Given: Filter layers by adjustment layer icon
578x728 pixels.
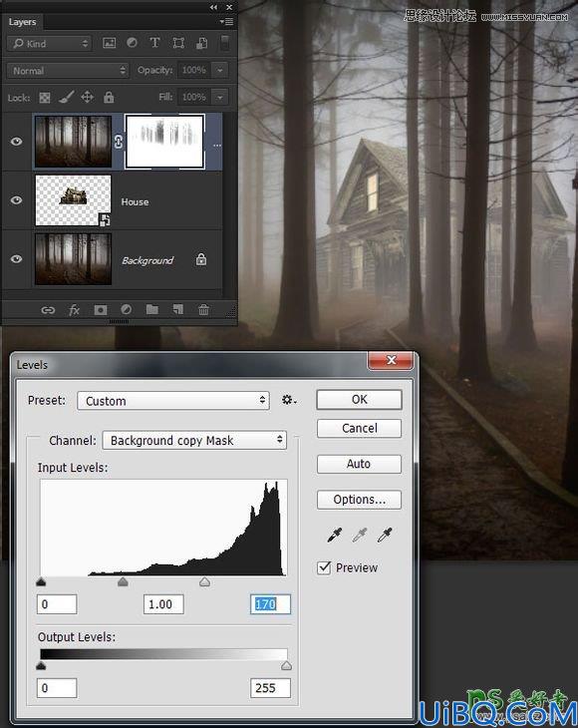Looking at the screenshot, I should (x=132, y=43).
